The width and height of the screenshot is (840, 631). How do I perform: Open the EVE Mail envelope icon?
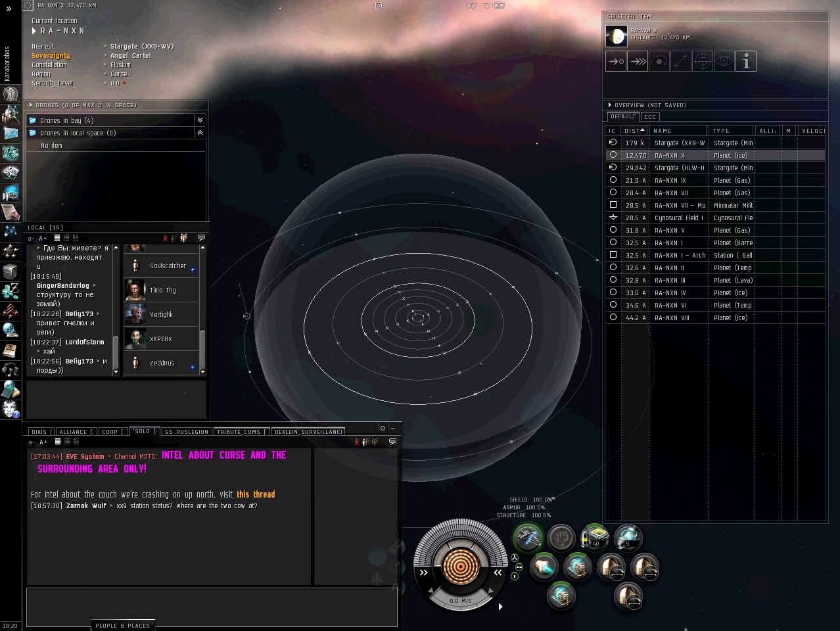(x=11, y=133)
